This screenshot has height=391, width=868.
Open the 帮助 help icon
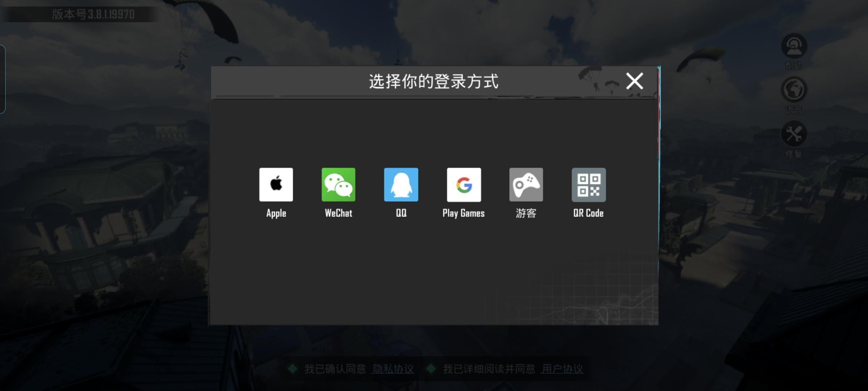794,46
